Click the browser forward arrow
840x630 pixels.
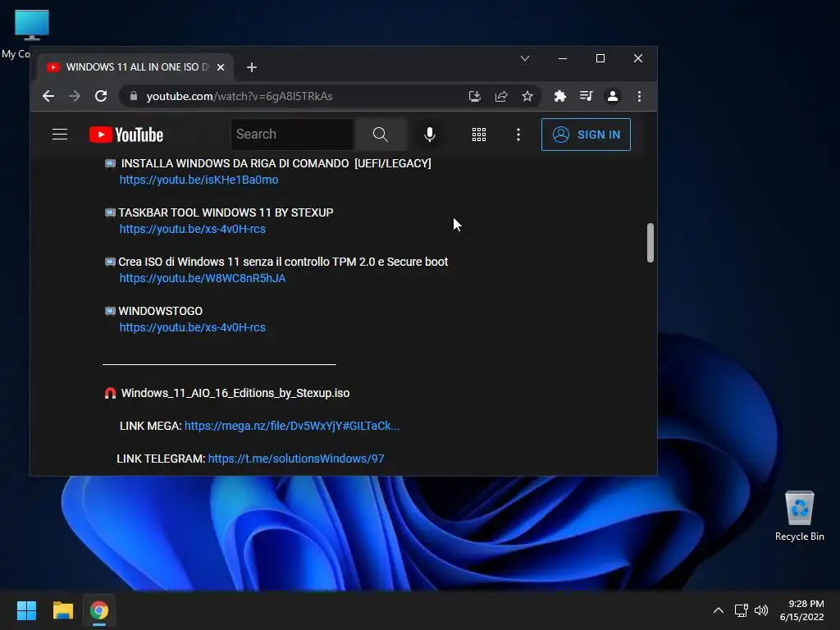[75, 96]
